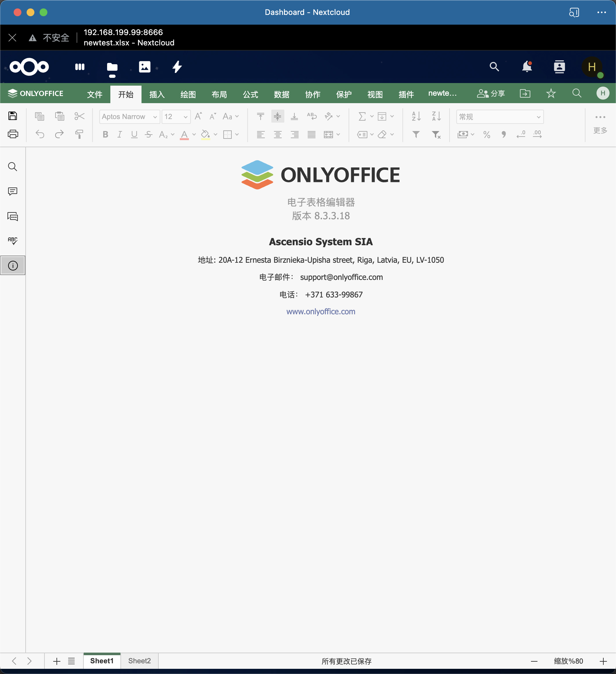Open the Find panel in left sidebar

pyautogui.click(x=13, y=166)
